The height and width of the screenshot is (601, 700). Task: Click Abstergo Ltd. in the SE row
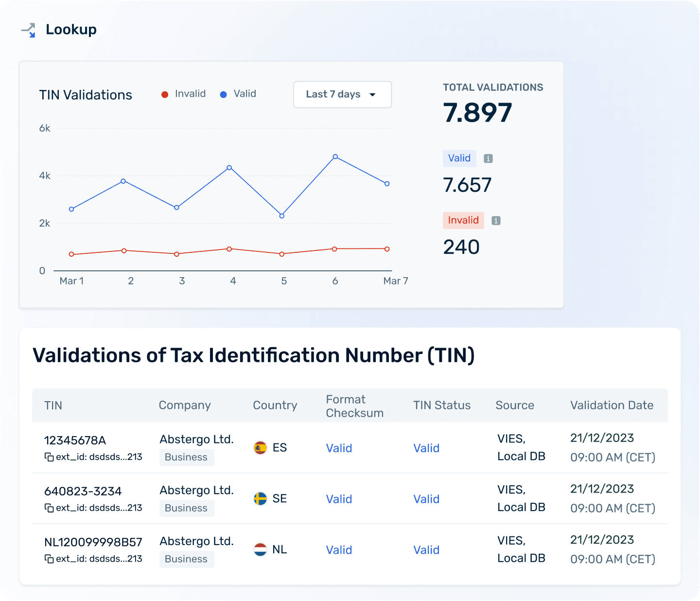click(x=197, y=491)
